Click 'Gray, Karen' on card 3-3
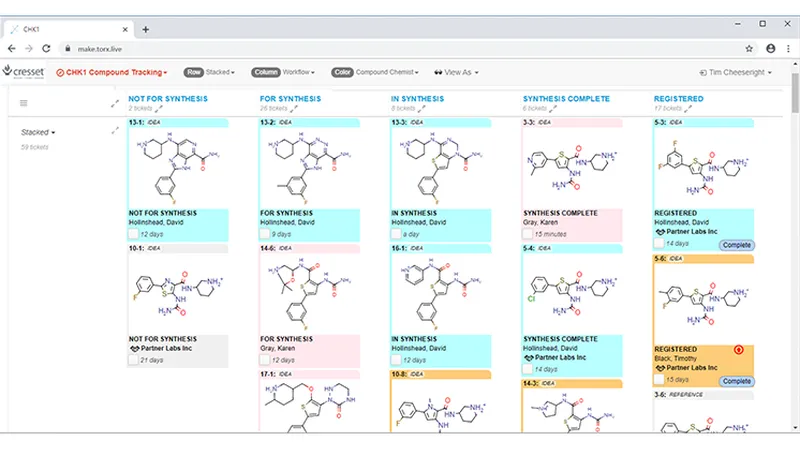This screenshot has height=450, width=800. coord(540,222)
